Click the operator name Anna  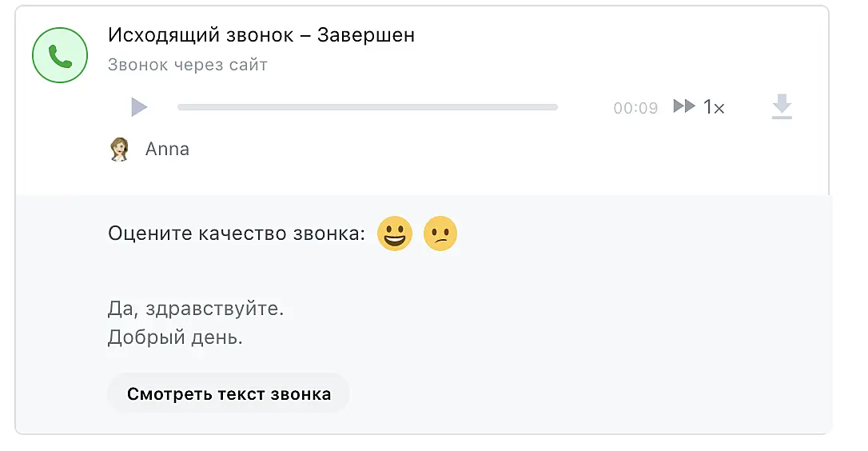pyautogui.click(x=167, y=150)
